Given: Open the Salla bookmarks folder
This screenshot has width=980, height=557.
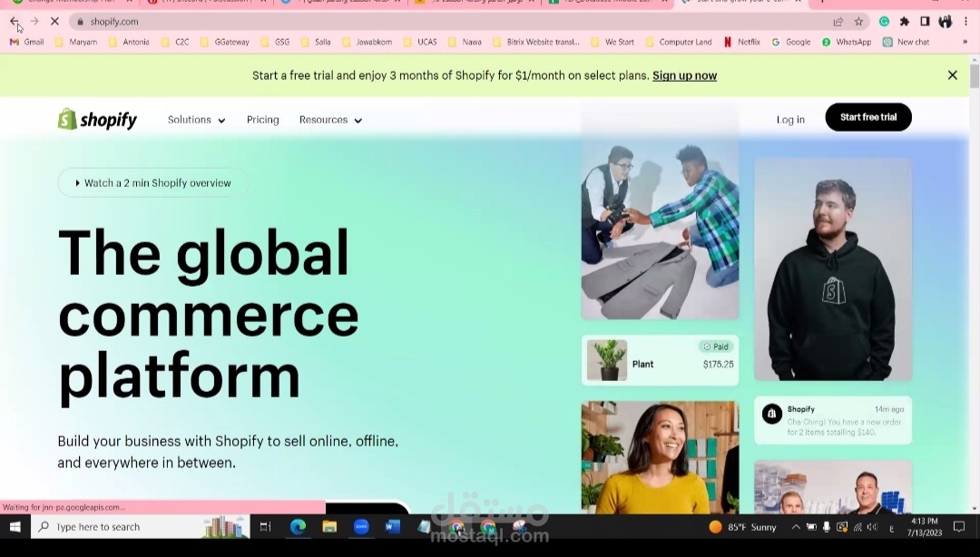Looking at the screenshot, I should [x=317, y=42].
